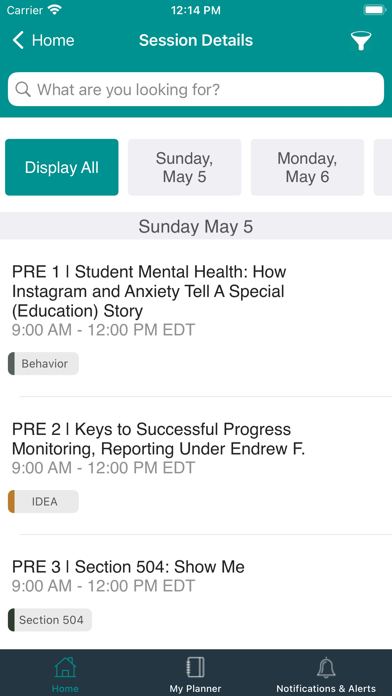This screenshot has height=696, width=392.
Task: Select the partially visible next day tab
Action: [383, 167]
